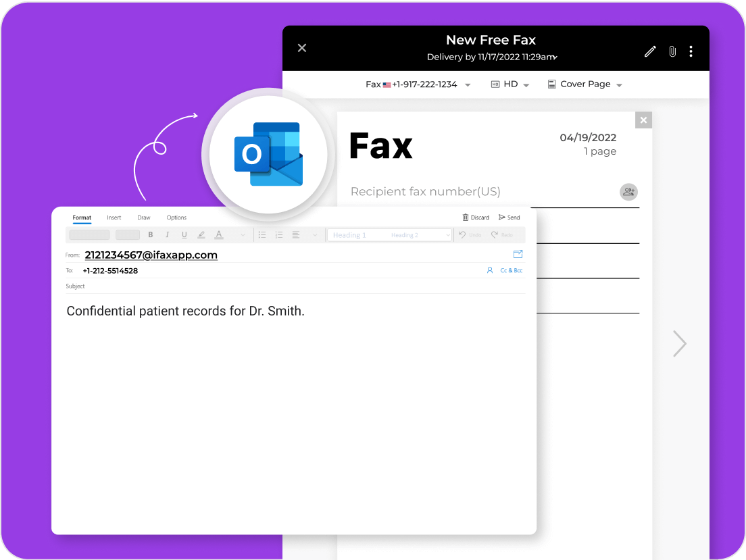Switch to the Draw tab
746x560 pixels.
143,218
